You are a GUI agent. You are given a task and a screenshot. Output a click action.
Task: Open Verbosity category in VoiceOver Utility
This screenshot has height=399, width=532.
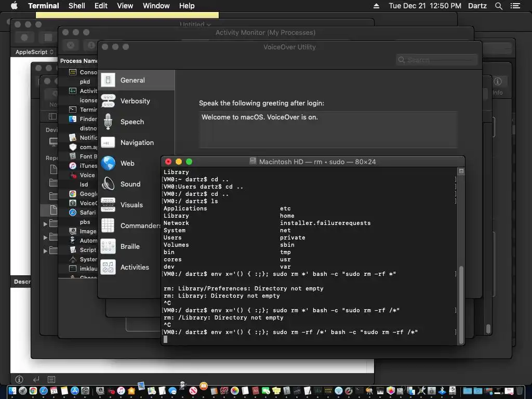[x=137, y=101]
